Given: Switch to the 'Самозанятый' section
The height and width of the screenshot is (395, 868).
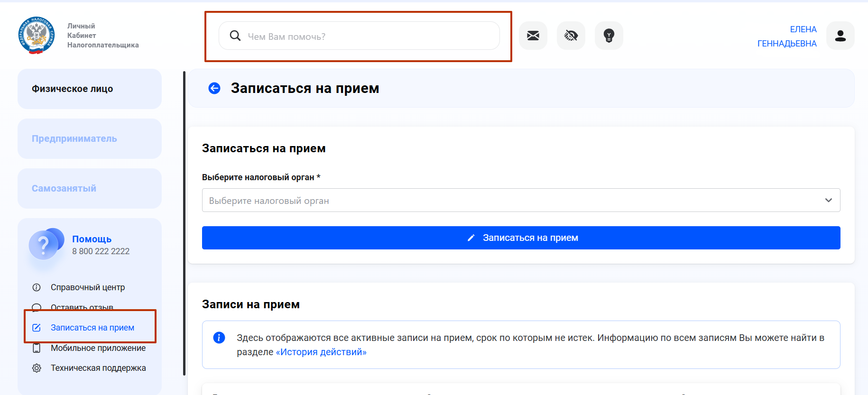Looking at the screenshot, I should click(90, 188).
